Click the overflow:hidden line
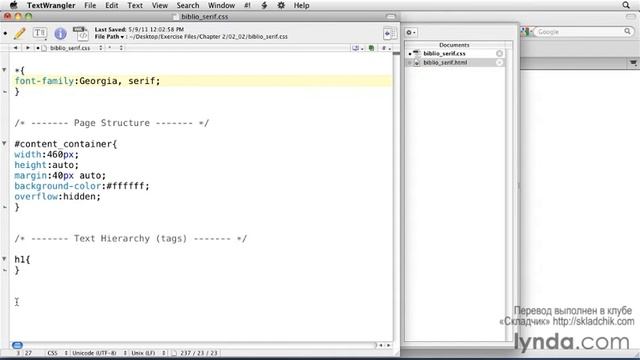640x360 pixels. pos(57,196)
